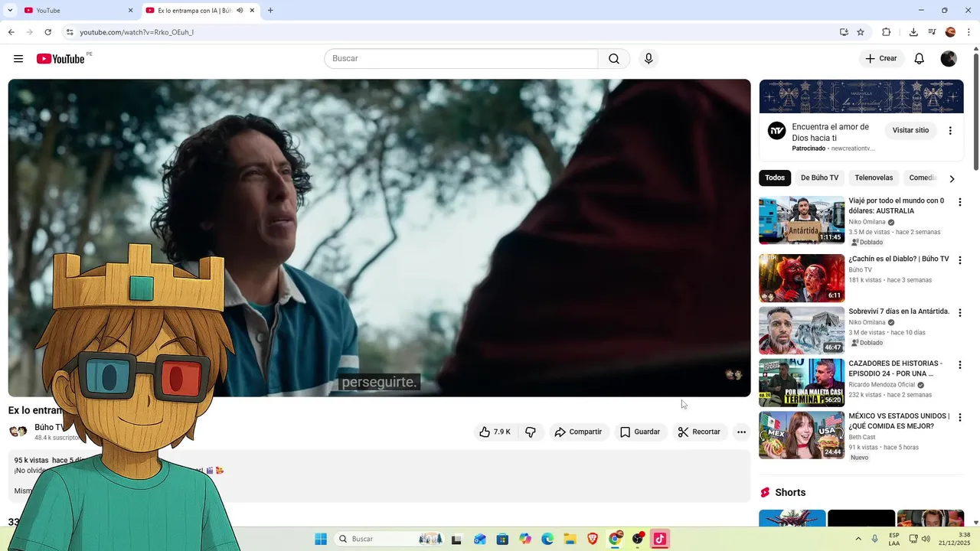Dislike the video
The height and width of the screenshot is (551, 980).
pos(531,432)
